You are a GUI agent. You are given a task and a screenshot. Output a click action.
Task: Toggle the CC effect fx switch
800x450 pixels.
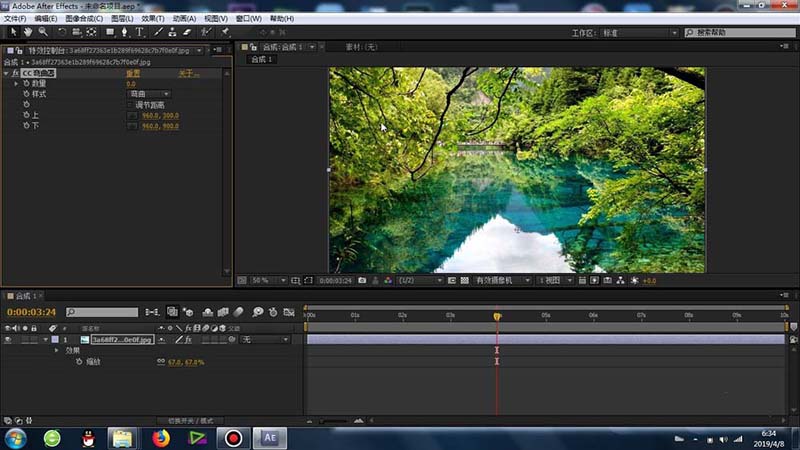(15, 73)
